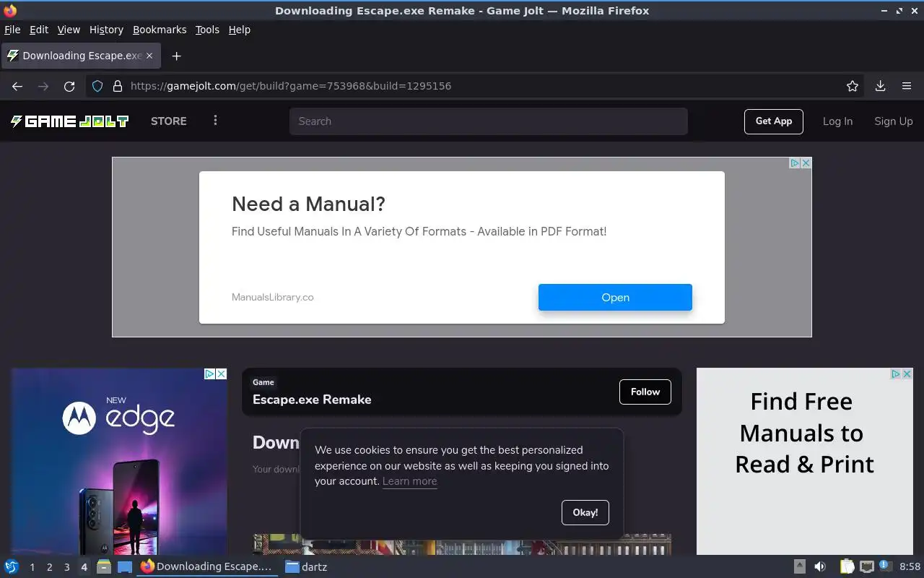Click the Log In link
The height and width of the screenshot is (578, 924).
pyautogui.click(x=837, y=121)
